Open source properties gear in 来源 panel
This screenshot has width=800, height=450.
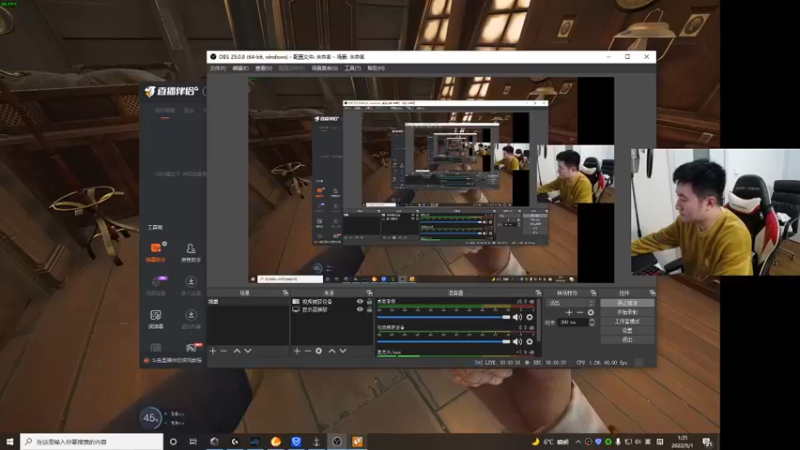[x=319, y=351]
